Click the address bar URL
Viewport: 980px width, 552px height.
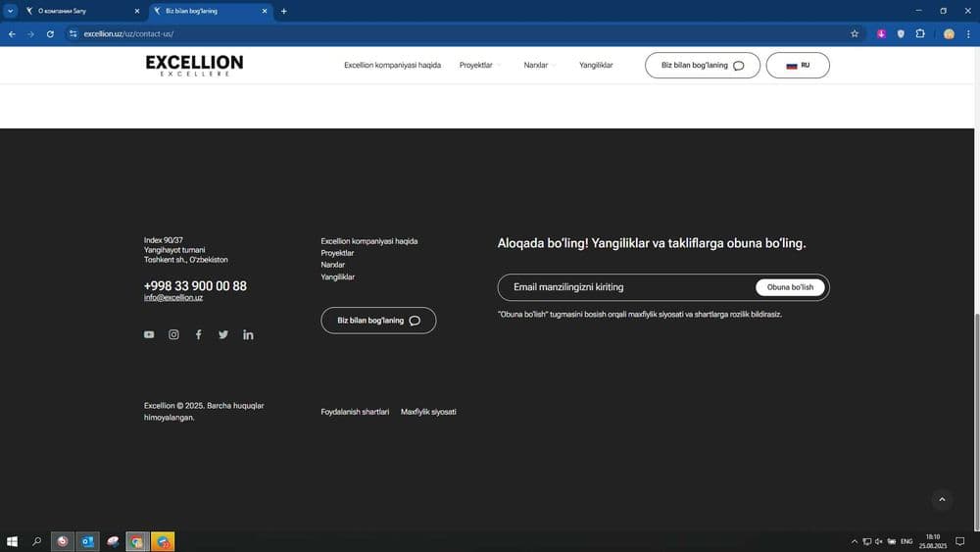point(128,33)
